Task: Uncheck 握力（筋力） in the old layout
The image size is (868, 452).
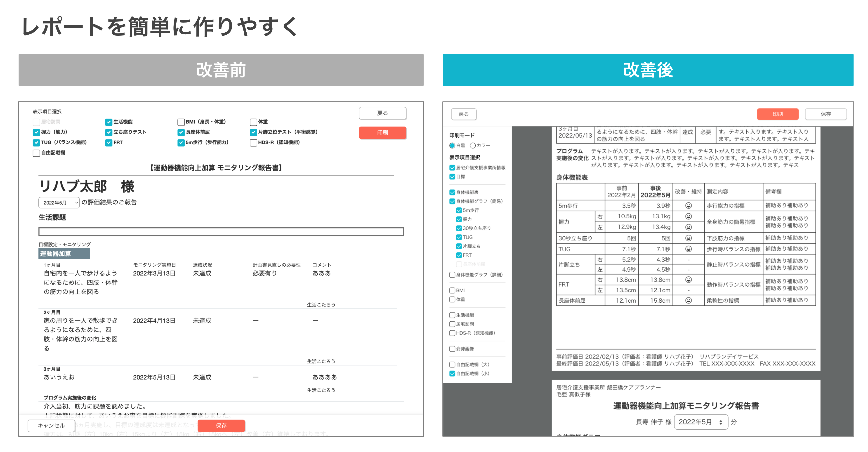Action: tap(36, 132)
